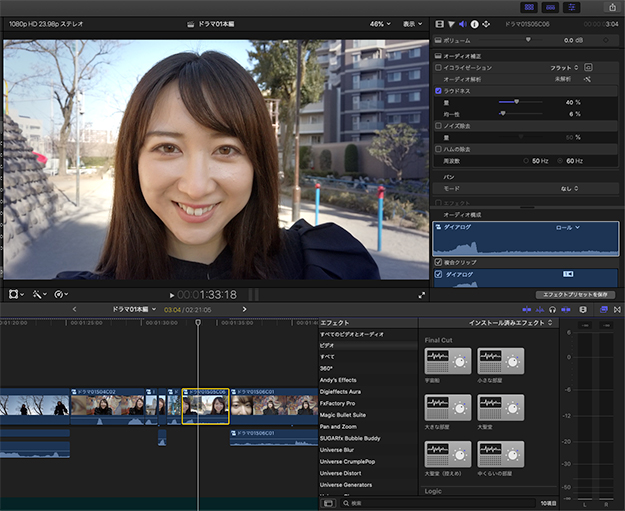The width and height of the screenshot is (625, 511).
Task: Open the パン モード なし dropdown
Action: click(569, 189)
